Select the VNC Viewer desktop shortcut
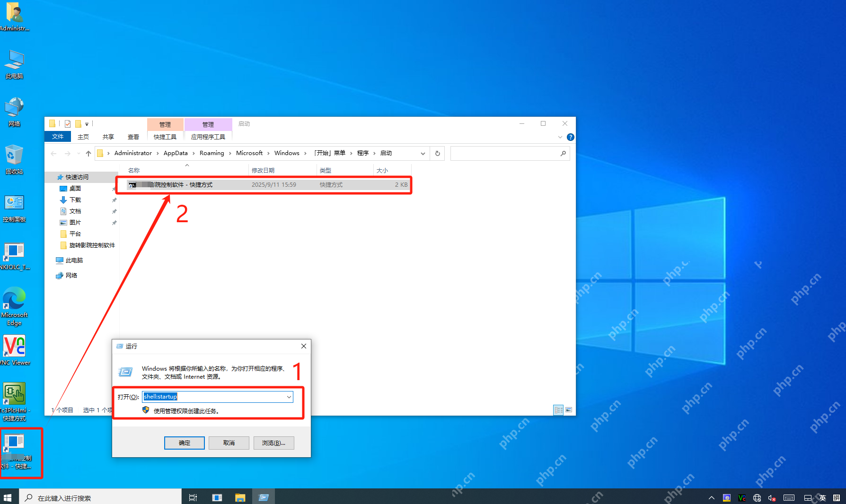846x504 pixels. tap(14, 350)
